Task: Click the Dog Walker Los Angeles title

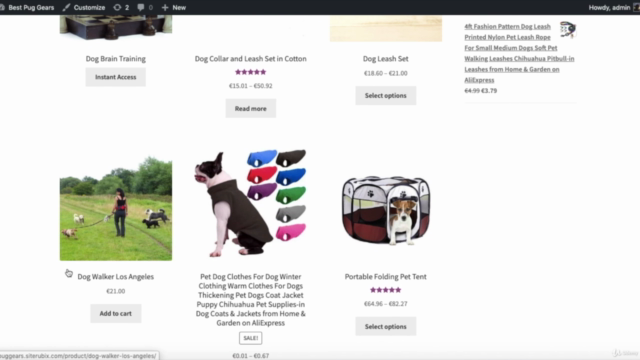Action: tap(116, 277)
